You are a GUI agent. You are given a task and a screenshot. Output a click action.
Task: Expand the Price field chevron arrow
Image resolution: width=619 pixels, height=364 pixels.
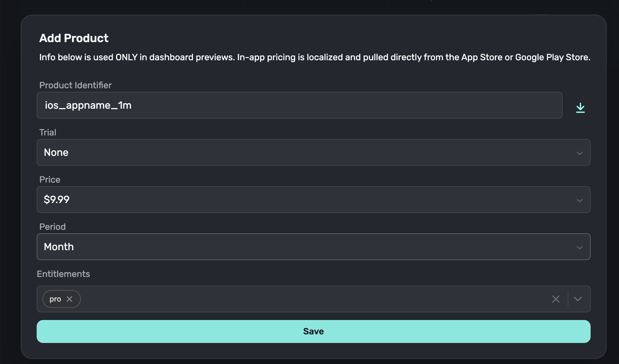[580, 200]
